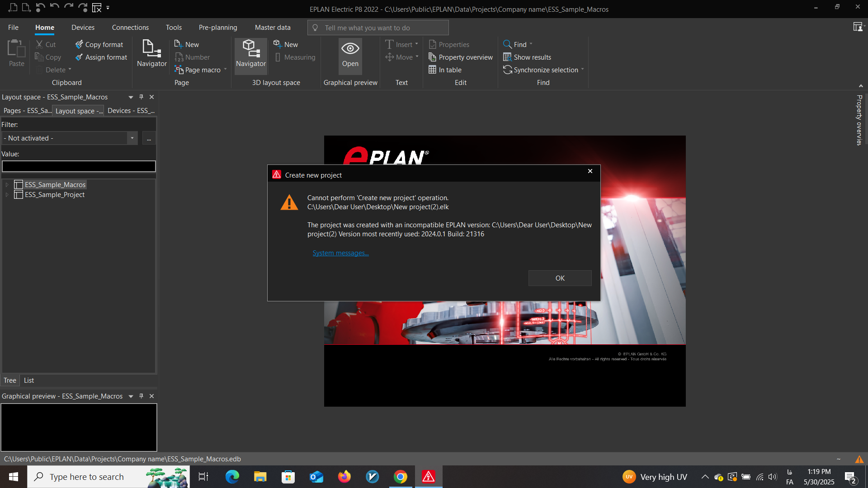Expand the ESS_Sample_Project tree node
Screen dimensions: 868x488
(7, 194)
